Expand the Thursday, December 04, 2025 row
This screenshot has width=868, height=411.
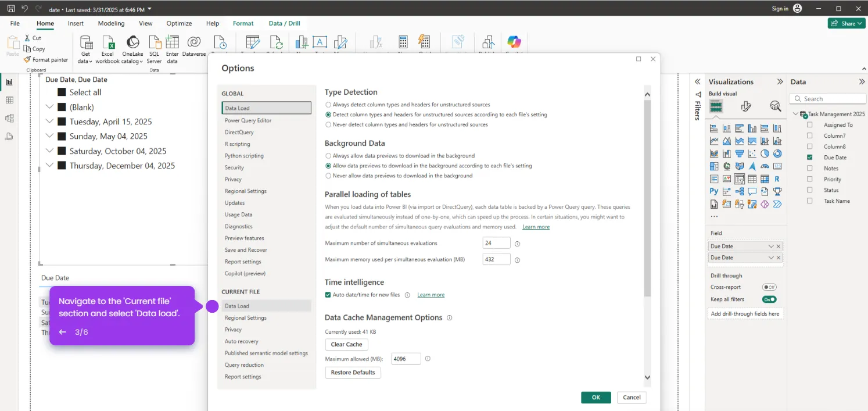click(49, 166)
